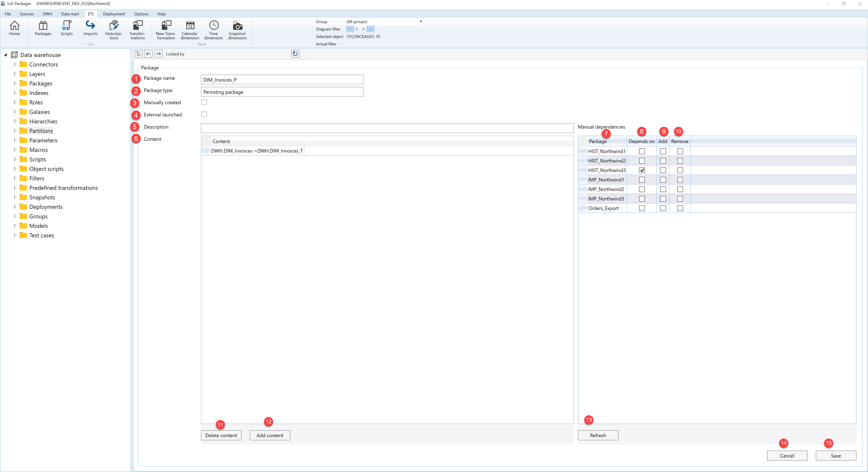Open the Options tab
The height and width of the screenshot is (472, 868).
click(141, 14)
